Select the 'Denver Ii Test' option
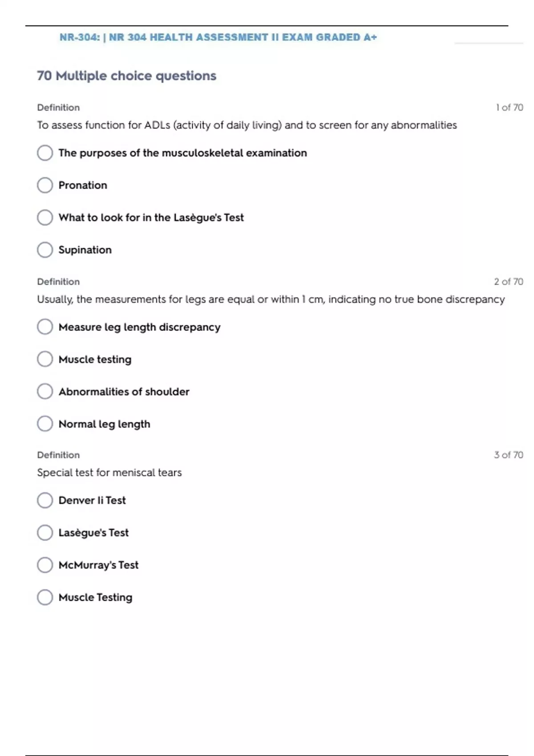 (x=45, y=500)
